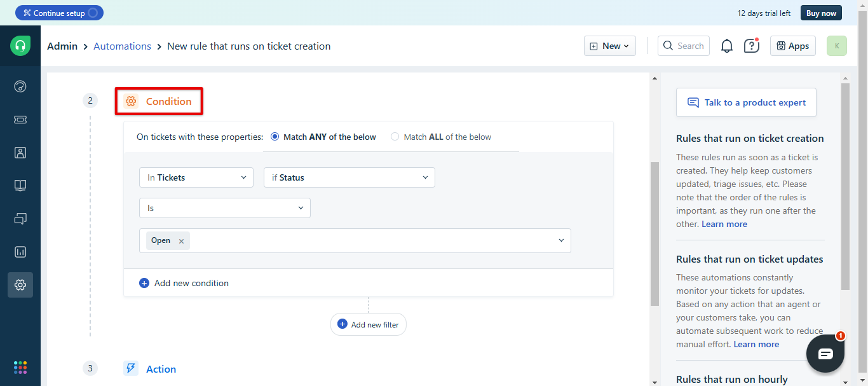The height and width of the screenshot is (386, 868).
Task: Expand the status values dropdown arrow
Action: [x=561, y=240]
